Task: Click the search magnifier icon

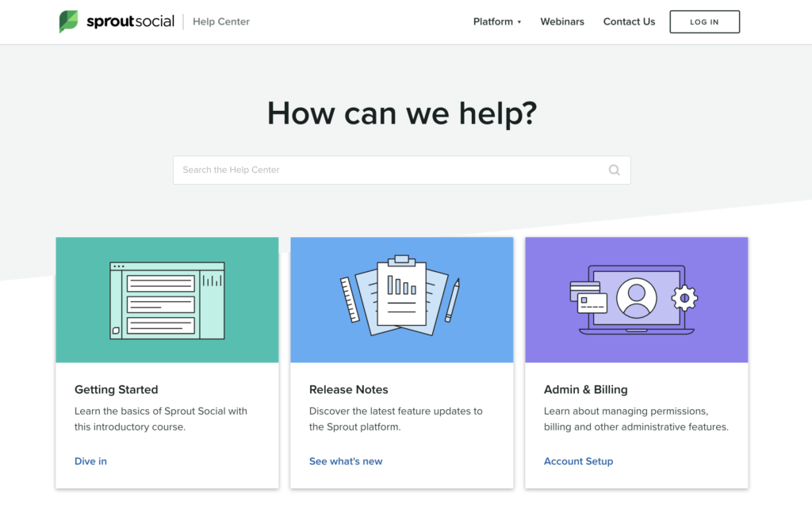Action: [x=615, y=170]
